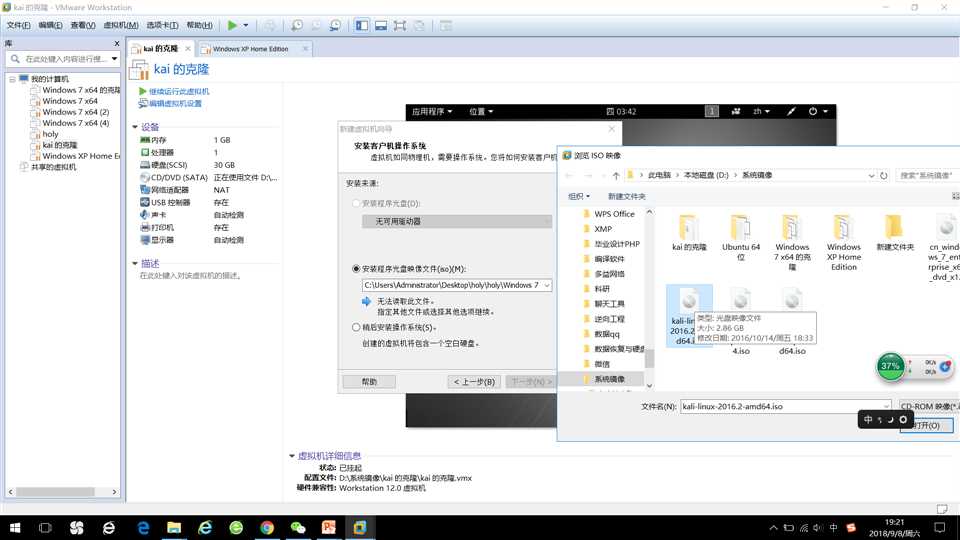The height and width of the screenshot is (540, 960).
Task: Collapse the 描述 section
Action: point(135,263)
